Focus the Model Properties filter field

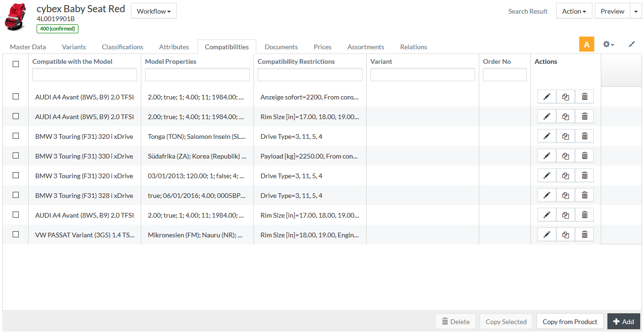pos(197,75)
